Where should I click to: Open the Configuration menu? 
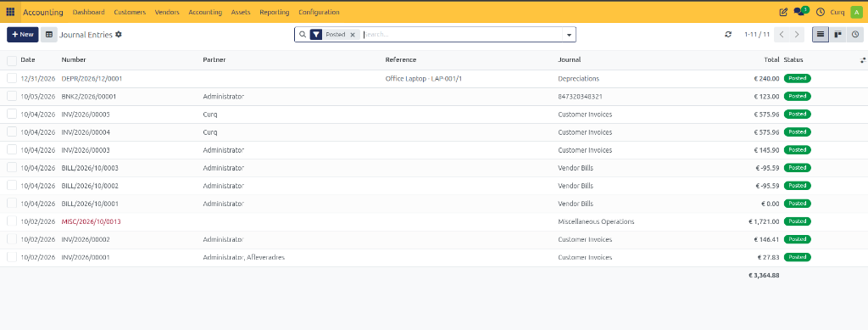coord(319,12)
